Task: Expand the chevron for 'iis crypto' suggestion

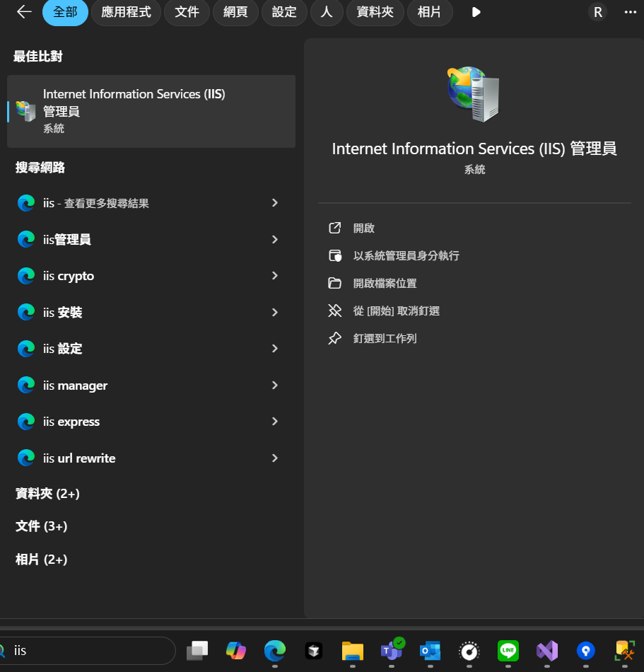Action: pos(275,276)
